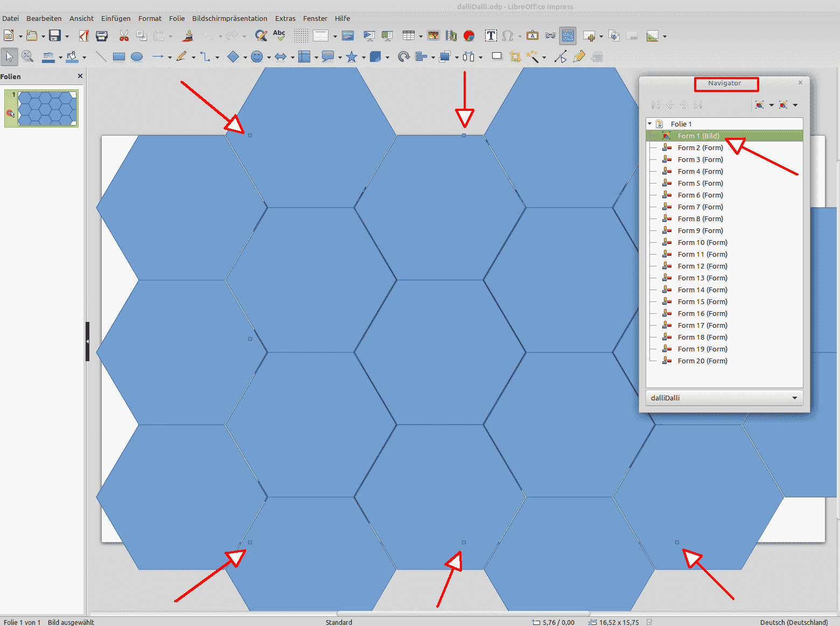Go to last slide in Navigator

click(x=698, y=105)
